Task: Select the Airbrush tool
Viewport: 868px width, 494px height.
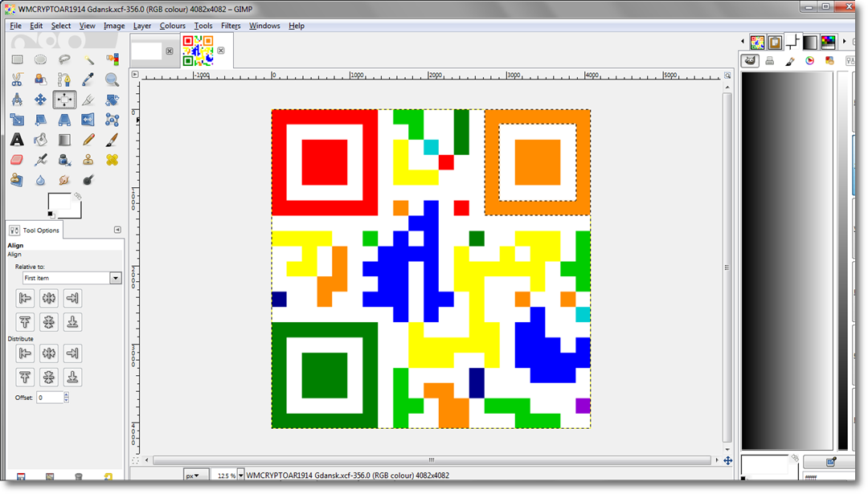Action: [40, 160]
